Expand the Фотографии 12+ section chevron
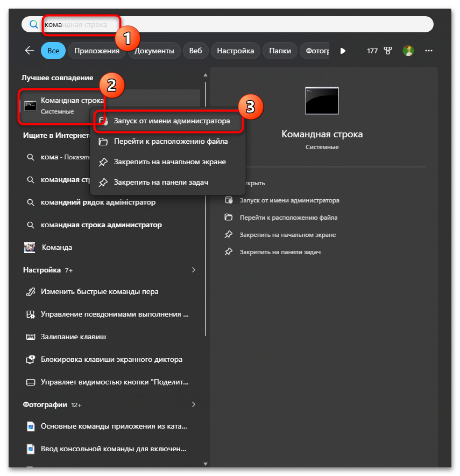Viewport: 460px width, 476px height. point(194,404)
